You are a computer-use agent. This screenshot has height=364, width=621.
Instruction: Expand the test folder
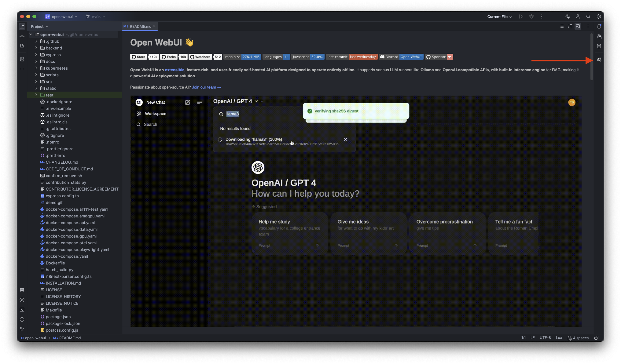tap(36, 95)
